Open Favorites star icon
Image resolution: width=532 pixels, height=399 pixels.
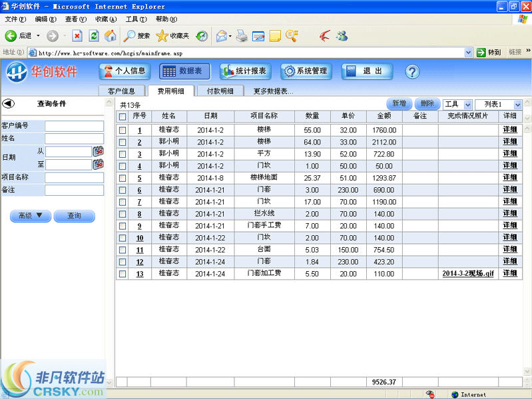pyautogui.click(x=162, y=35)
